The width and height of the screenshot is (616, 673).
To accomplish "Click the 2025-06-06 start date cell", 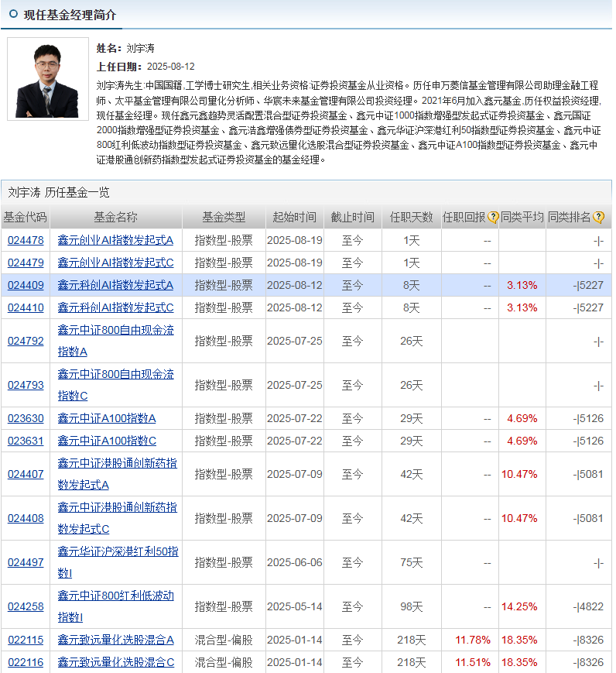I will coord(295,562).
